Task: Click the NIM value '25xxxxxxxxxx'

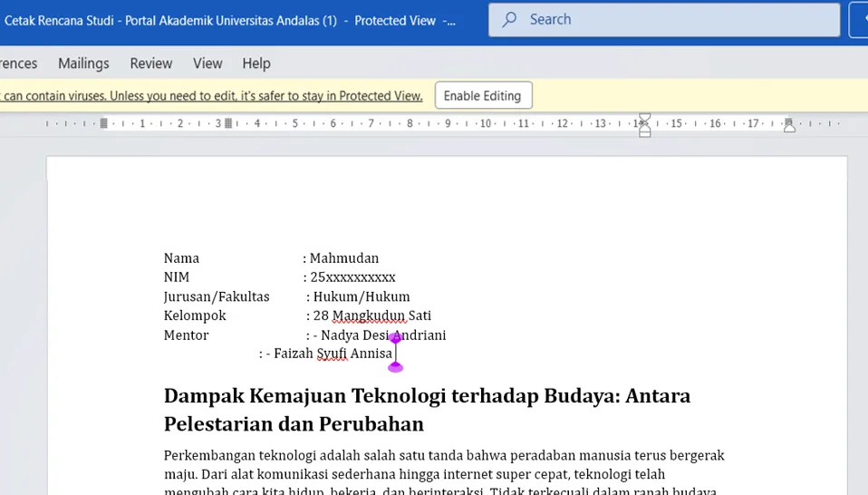Action: 352,277
